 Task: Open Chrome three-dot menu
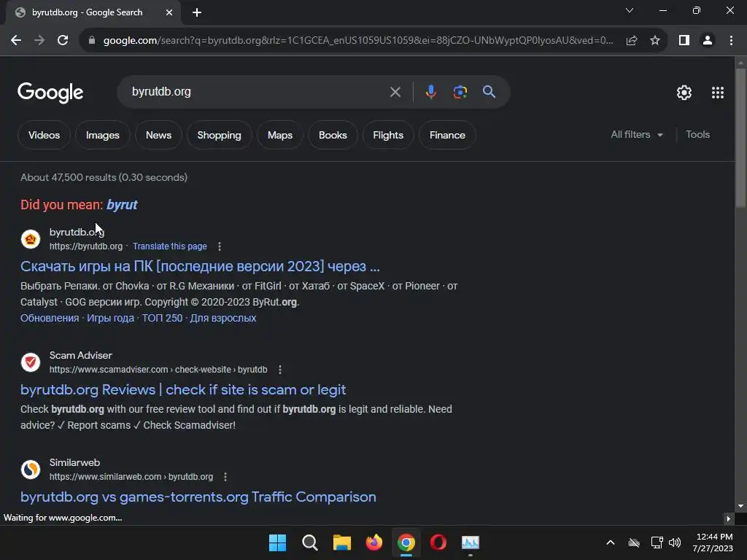[x=731, y=41]
